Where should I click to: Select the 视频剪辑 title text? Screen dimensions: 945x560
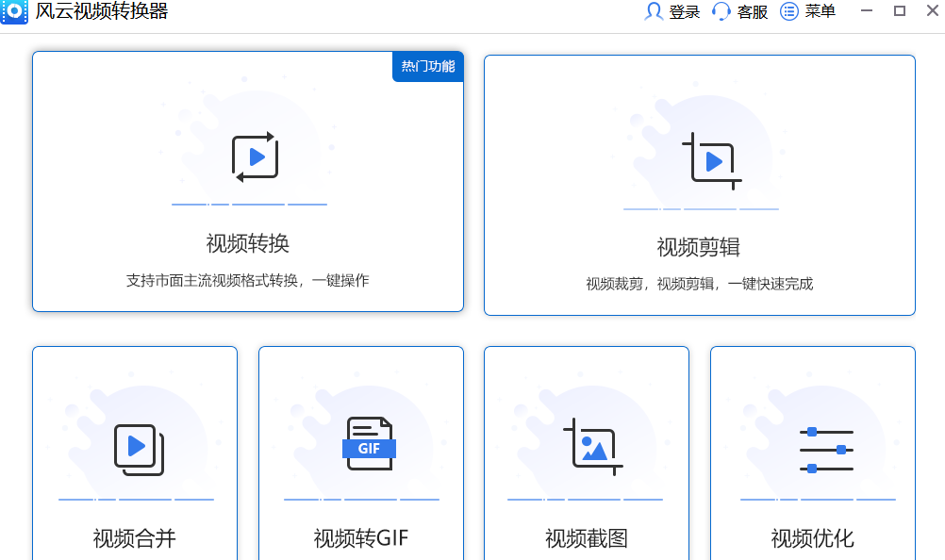tap(699, 247)
